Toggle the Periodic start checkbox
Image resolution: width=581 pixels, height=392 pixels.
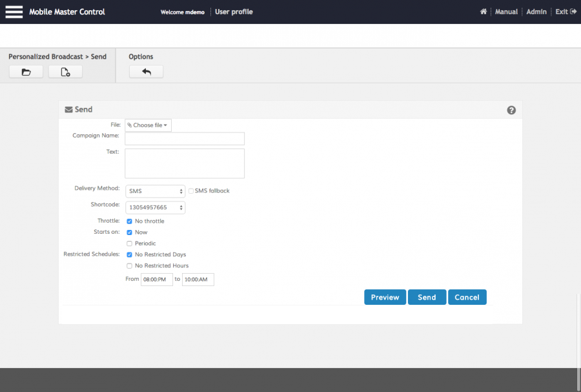click(130, 243)
